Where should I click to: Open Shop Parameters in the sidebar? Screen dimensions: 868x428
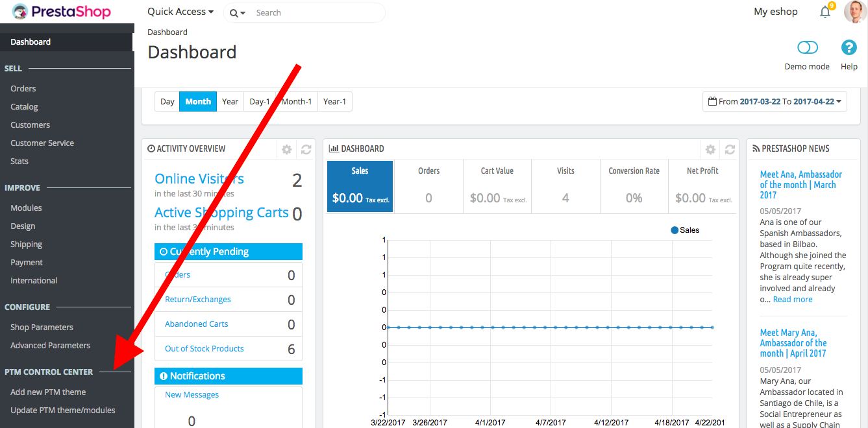pos(42,327)
